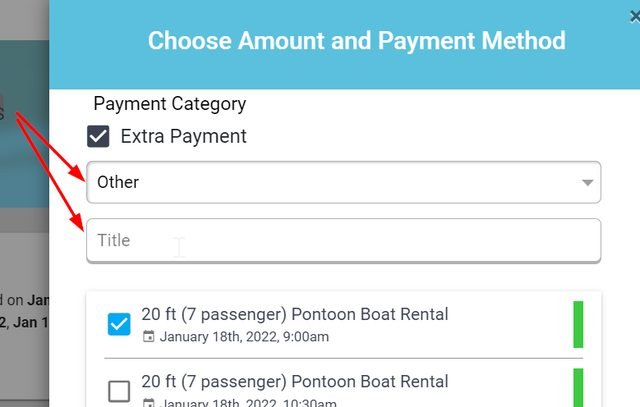640x407 pixels.
Task: Close the payment dialog with the X
Action: click(x=635, y=17)
